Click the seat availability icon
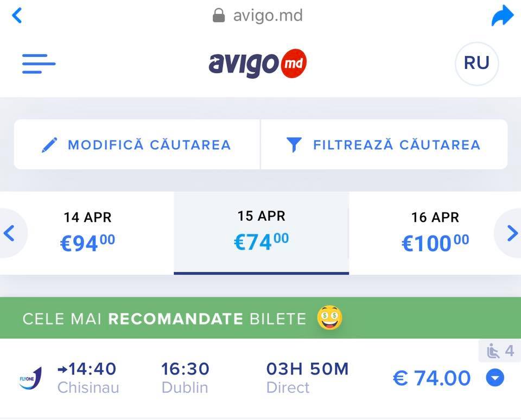 tap(493, 351)
